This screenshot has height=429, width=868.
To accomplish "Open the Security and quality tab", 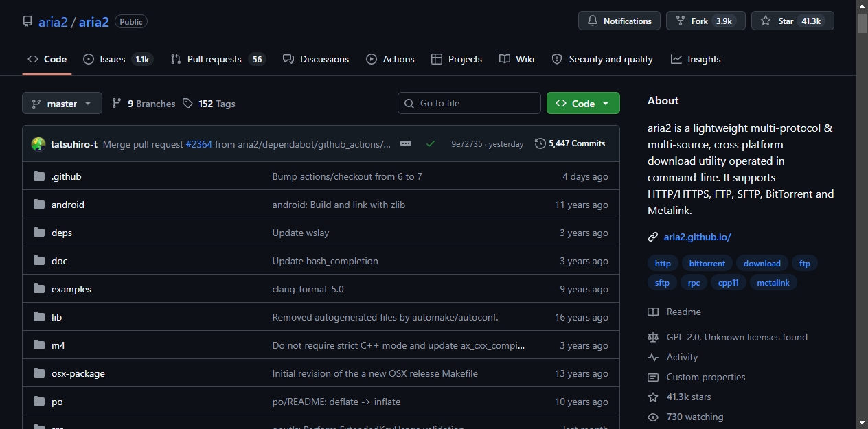I will pyautogui.click(x=602, y=59).
